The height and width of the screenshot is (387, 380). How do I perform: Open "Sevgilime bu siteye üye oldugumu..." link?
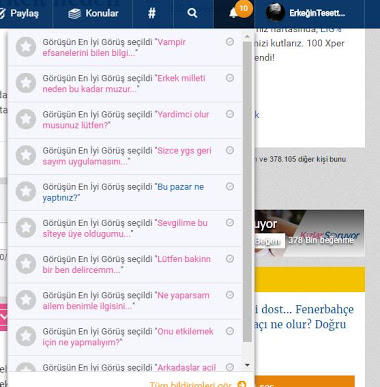(x=125, y=228)
